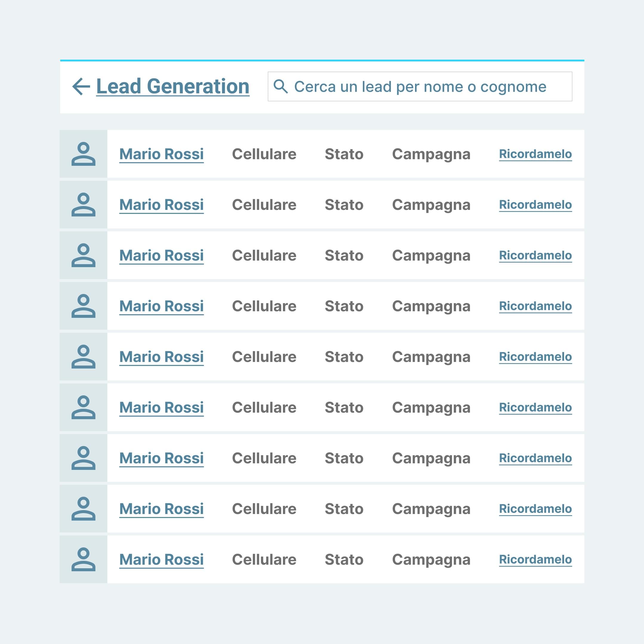Open Mario Rossi in the sixth row
This screenshot has height=644, width=644.
pos(161,408)
